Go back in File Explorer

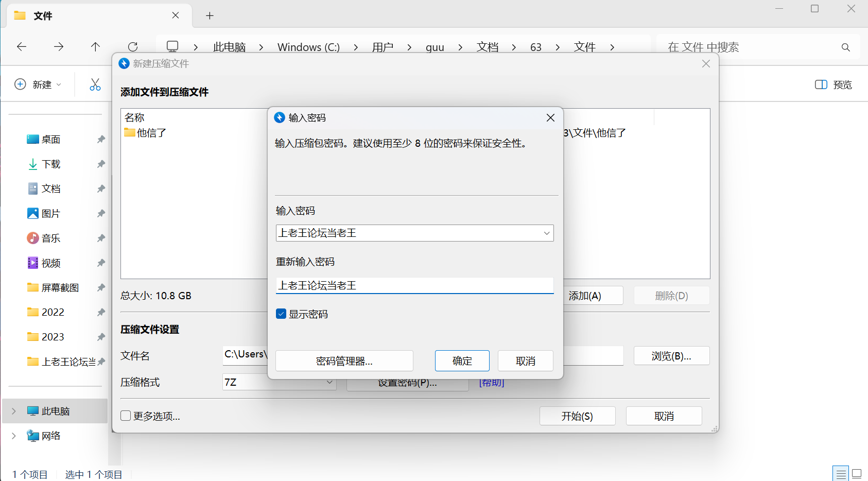[22, 47]
